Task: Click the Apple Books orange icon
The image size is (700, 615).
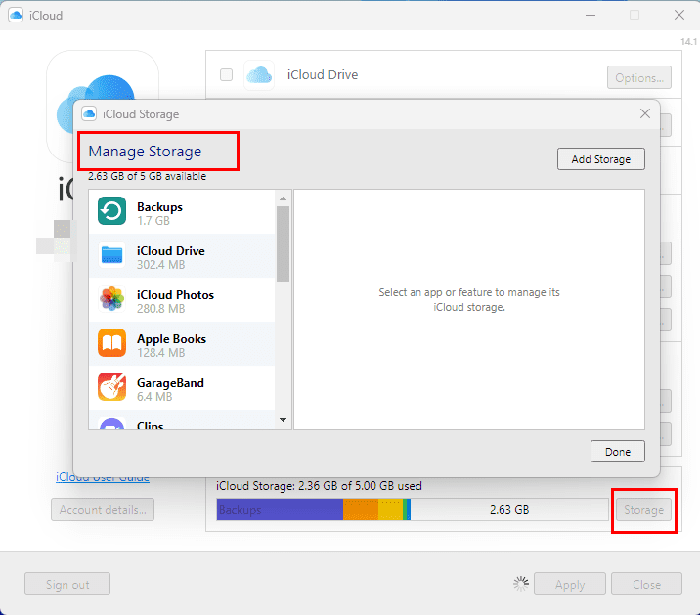Action: [x=111, y=342]
